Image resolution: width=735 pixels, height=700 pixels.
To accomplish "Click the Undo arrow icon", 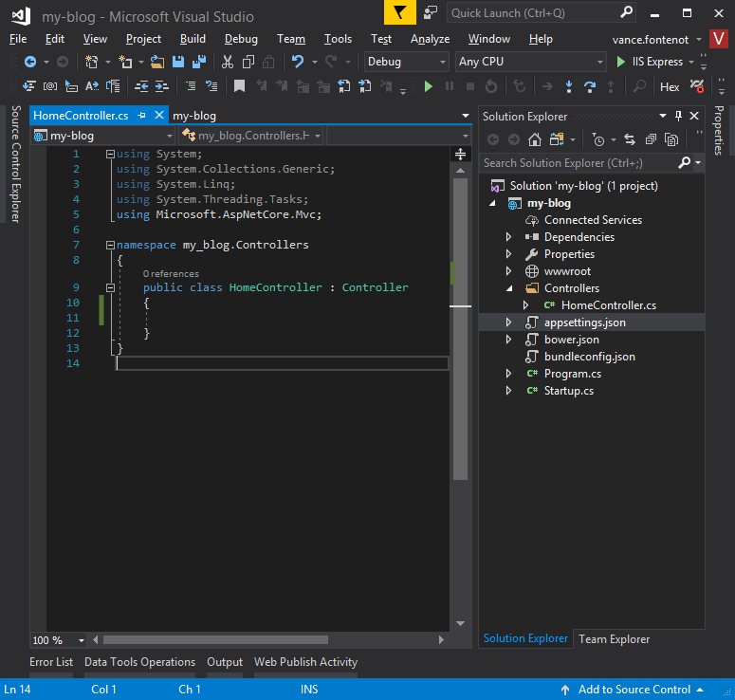I will click(x=298, y=62).
